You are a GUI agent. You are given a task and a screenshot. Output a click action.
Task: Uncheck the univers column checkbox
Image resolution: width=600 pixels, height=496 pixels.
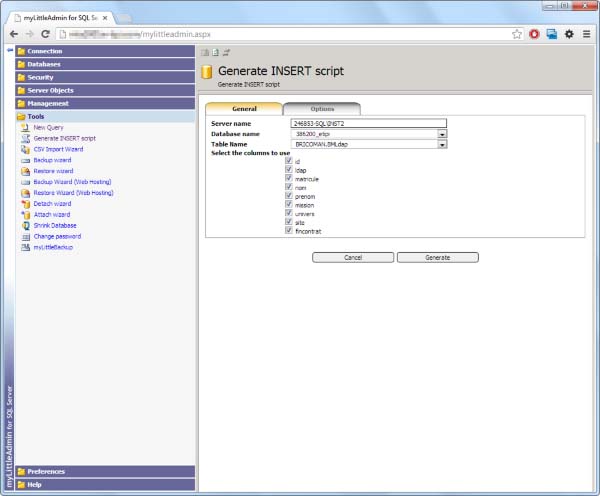289,213
